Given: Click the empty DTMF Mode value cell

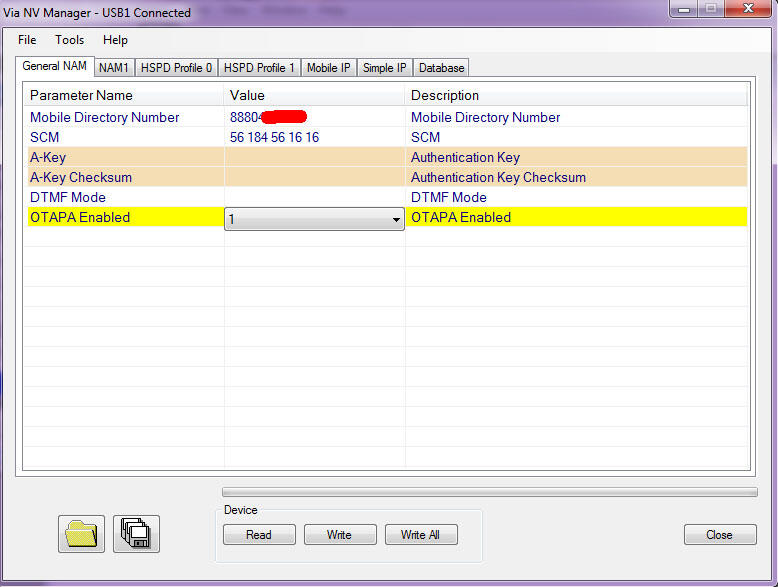Looking at the screenshot, I should (x=315, y=197).
